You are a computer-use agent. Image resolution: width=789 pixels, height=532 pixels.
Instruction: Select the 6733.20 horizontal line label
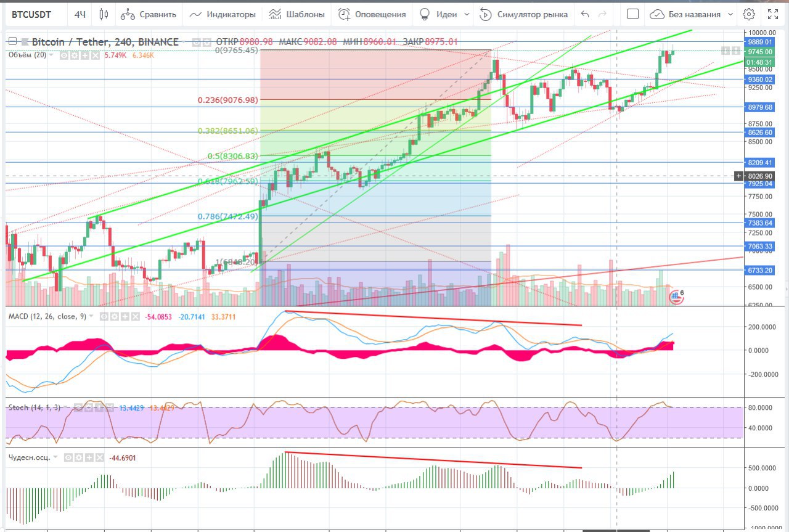(x=760, y=271)
